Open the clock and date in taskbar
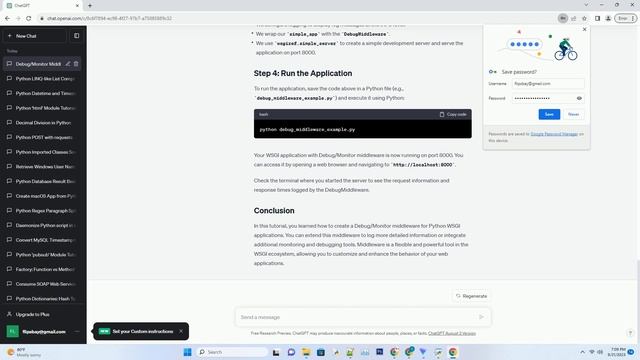640x360 pixels. 616,352
